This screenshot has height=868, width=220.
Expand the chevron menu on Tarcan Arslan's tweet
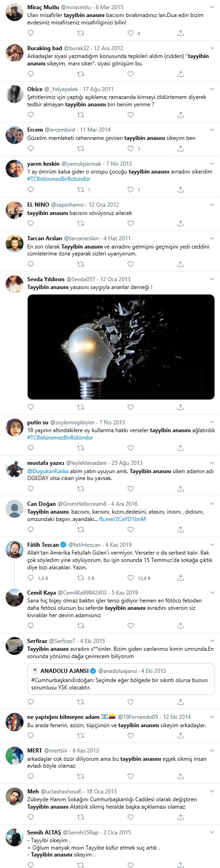212,238
